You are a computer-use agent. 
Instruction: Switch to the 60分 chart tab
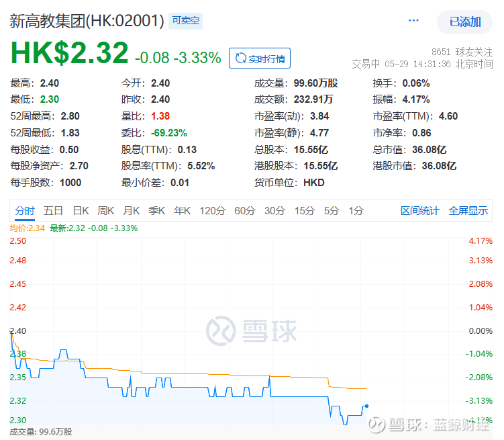click(244, 211)
